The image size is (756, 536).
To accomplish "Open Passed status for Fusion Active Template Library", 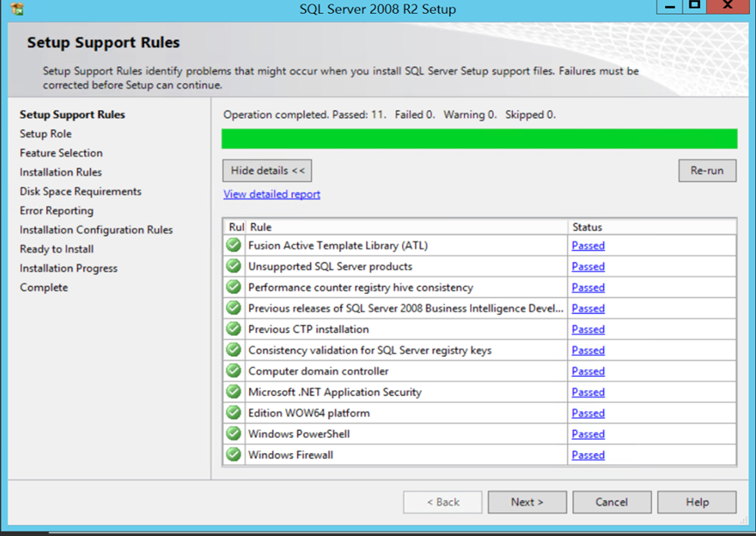I will [588, 246].
